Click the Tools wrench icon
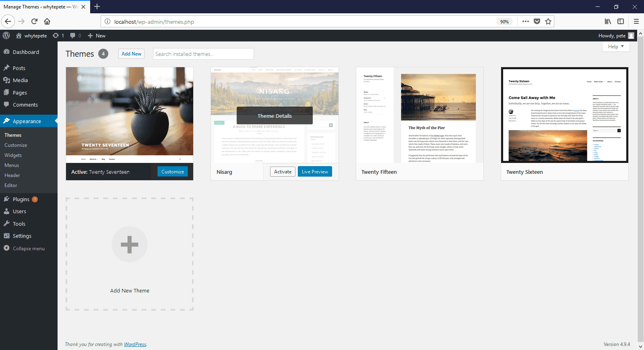Viewport: 644px width, 350px height. pos(6,224)
